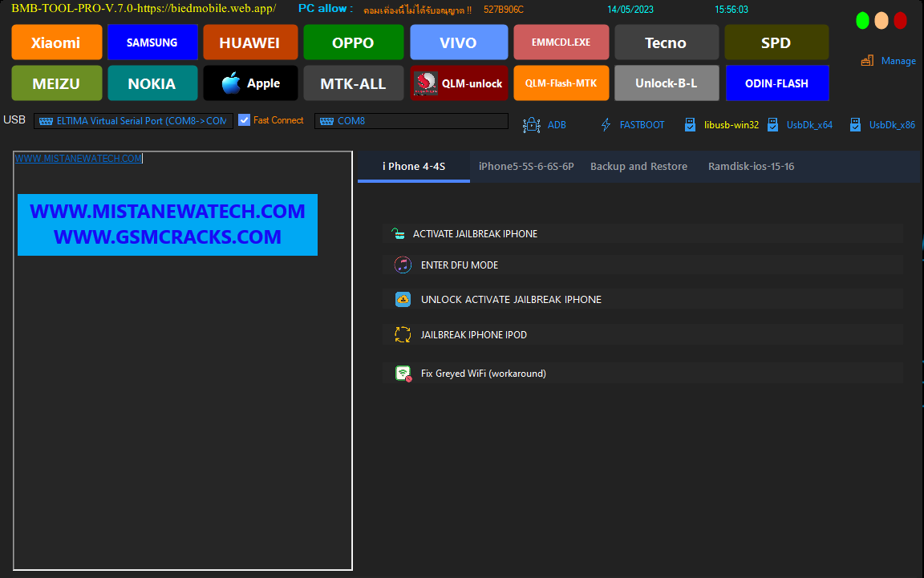Image resolution: width=924 pixels, height=578 pixels.
Task: Switch to the iPhone5-5S-6-6S-6P tab
Action: pyautogui.click(x=526, y=167)
